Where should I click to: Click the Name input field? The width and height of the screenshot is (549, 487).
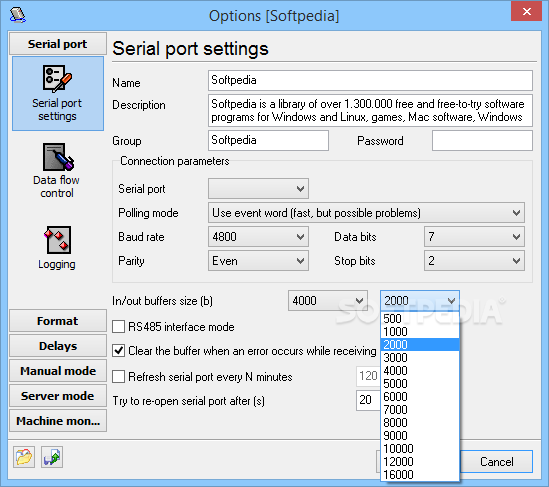(x=370, y=80)
